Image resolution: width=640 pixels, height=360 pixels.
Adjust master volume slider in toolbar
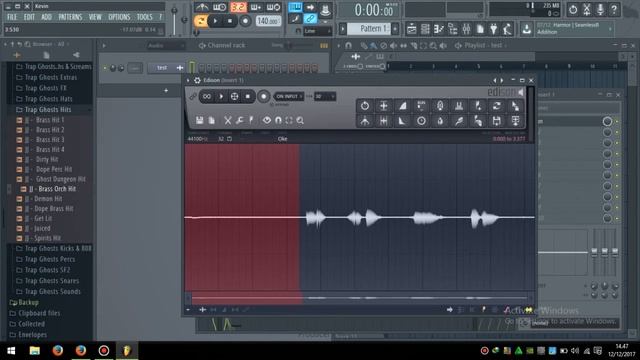(x=174, y=20)
